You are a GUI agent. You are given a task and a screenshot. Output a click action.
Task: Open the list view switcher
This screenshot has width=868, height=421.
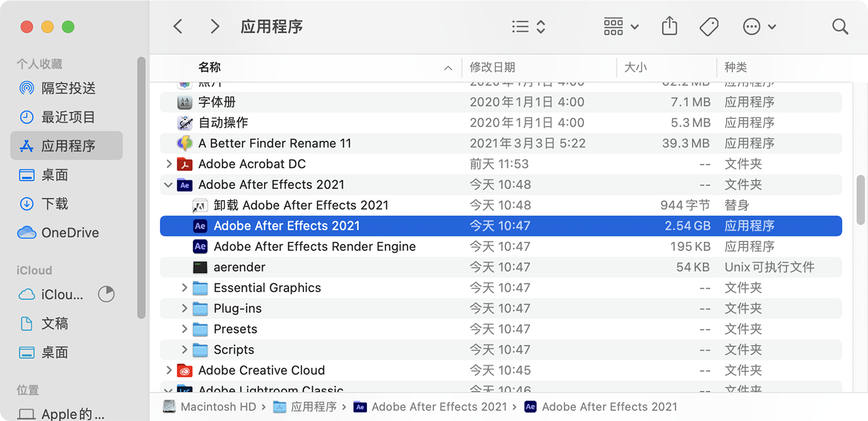pos(528,26)
